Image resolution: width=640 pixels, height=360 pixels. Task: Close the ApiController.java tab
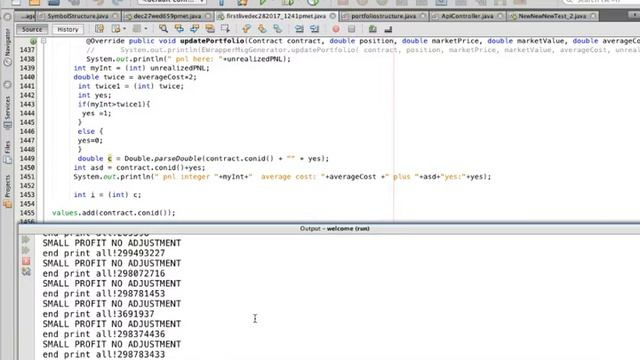pyautogui.click(x=500, y=16)
